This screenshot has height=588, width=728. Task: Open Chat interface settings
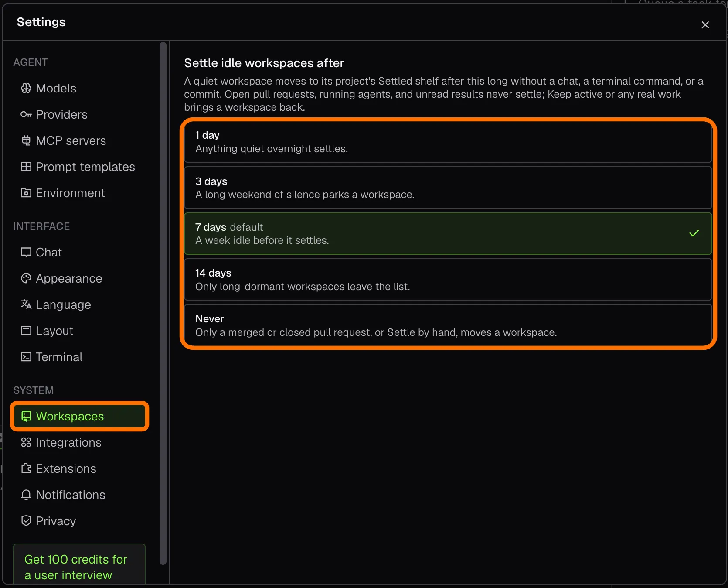click(79, 252)
